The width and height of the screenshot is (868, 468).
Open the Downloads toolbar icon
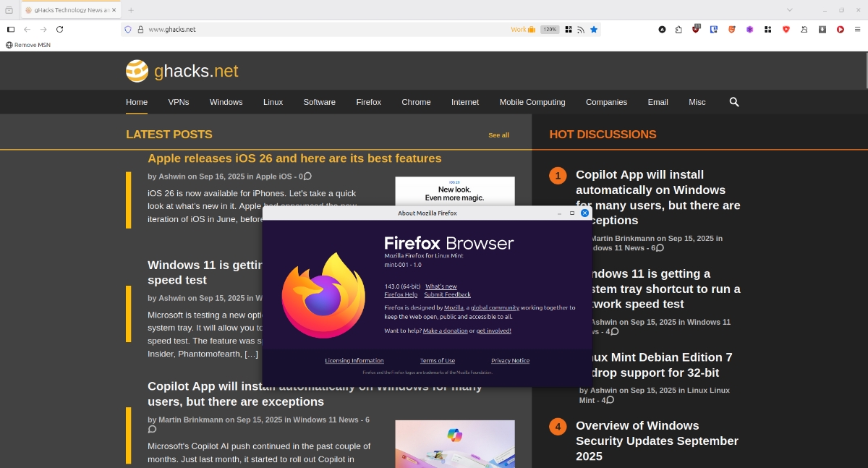point(822,30)
